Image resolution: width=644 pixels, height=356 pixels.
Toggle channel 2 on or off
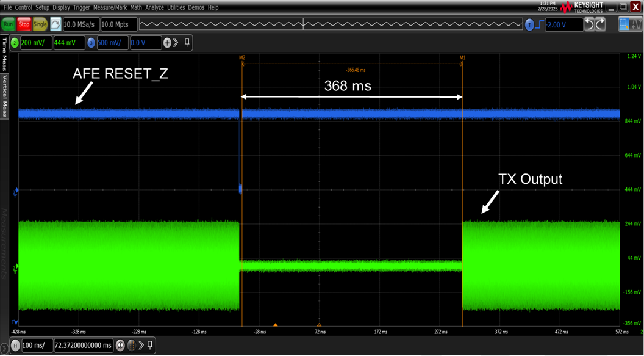pyautogui.click(x=15, y=43)
